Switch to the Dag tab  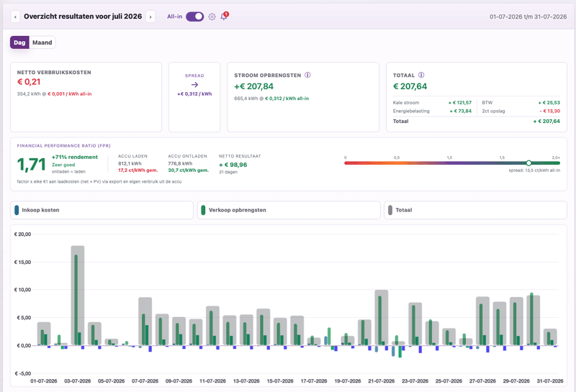pyautogui.click(x=19, y=42)
